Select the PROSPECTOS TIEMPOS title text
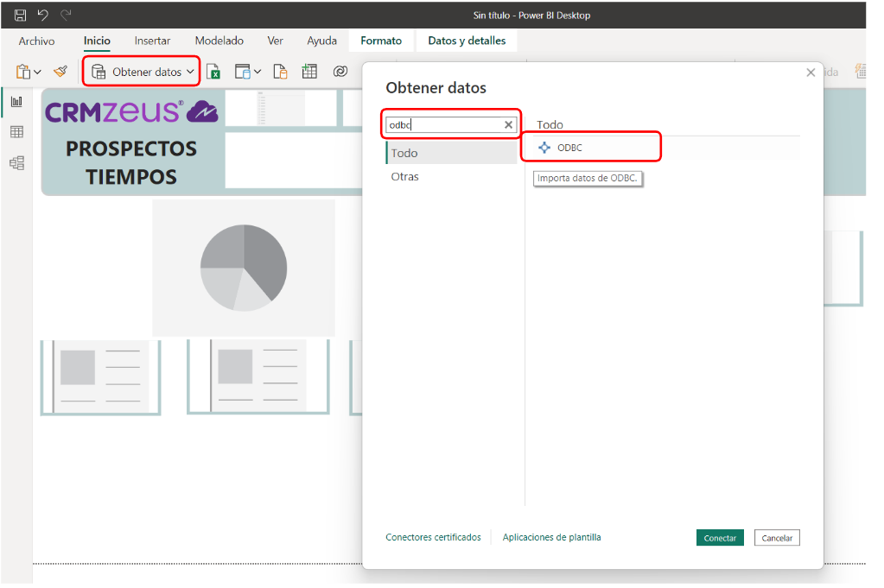This screenshot has width=884, height=588. tap(131, 163)
